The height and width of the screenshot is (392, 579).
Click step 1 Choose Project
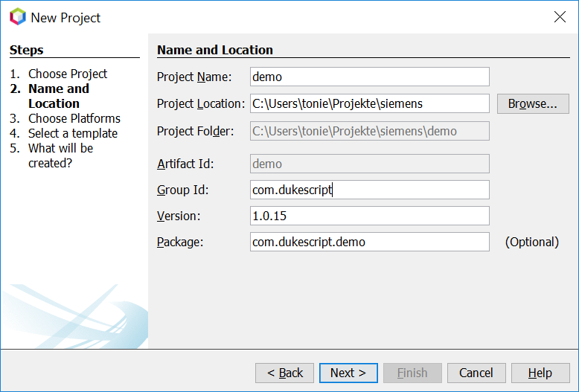(x=68, y=74)
